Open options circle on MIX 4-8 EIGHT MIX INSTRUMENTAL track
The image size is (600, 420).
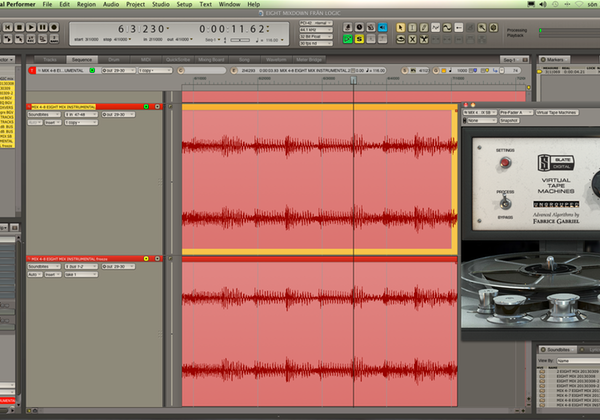coord(157,107)
